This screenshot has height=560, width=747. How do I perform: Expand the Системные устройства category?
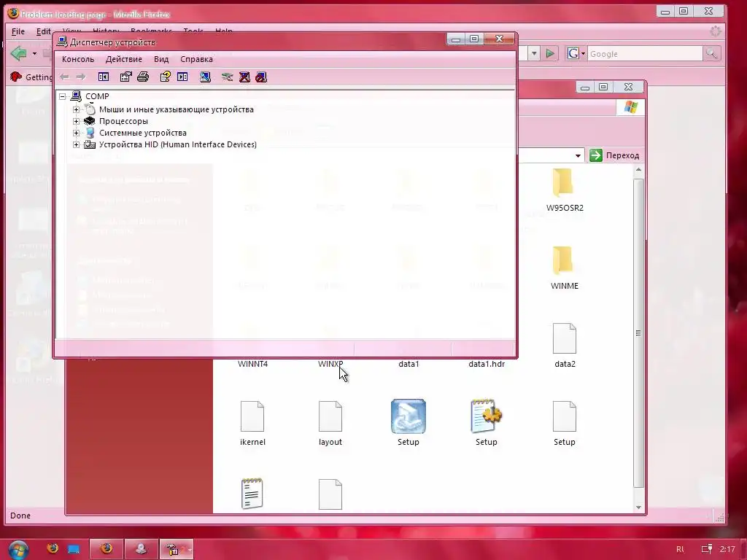(x=76, y=133)
